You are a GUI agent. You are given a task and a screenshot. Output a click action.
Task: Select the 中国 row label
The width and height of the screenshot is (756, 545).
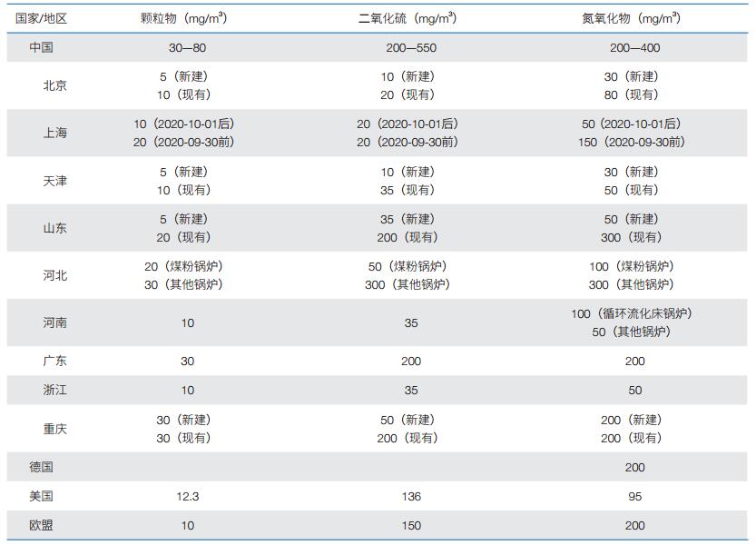click(x=42, y=47)
